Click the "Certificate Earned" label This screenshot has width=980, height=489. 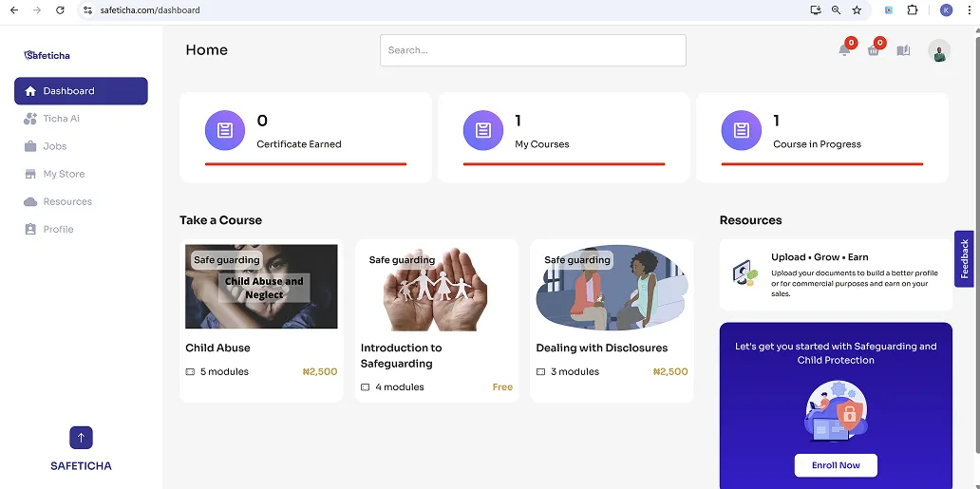299,143
